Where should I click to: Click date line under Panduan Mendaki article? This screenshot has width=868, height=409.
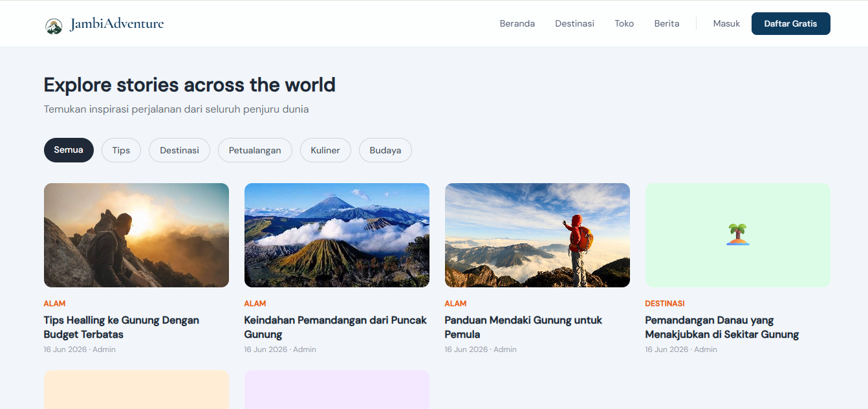(481, 349)
